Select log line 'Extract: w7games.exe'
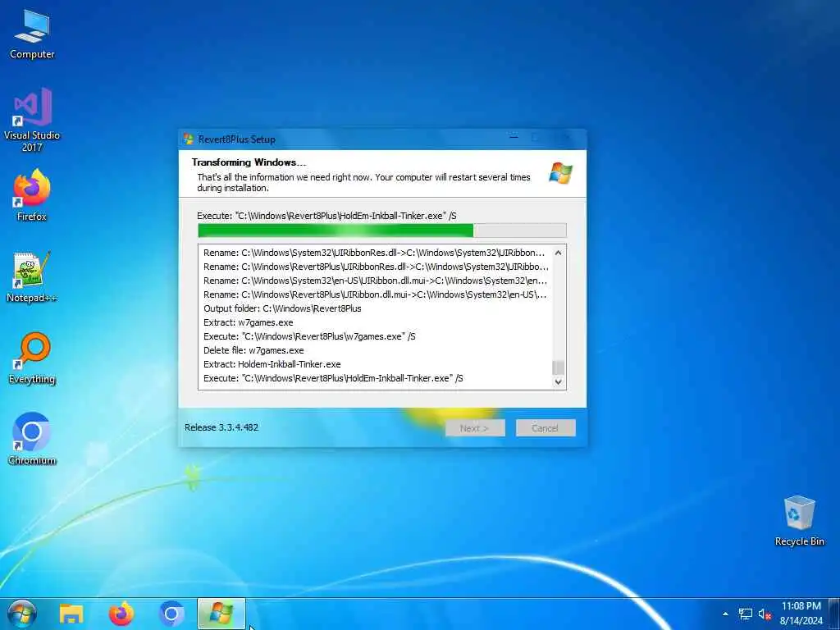This screenshot has width=840, height=630. [x=248, y=322]
